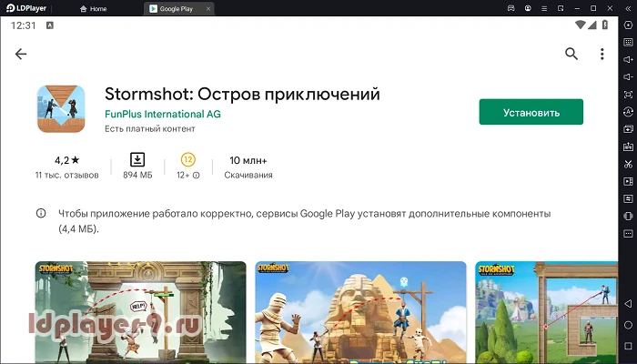Collapse the LDPlayer sidebar with double chevron
The width and height of the screenshot is (637, 364).
pos(628,8)
